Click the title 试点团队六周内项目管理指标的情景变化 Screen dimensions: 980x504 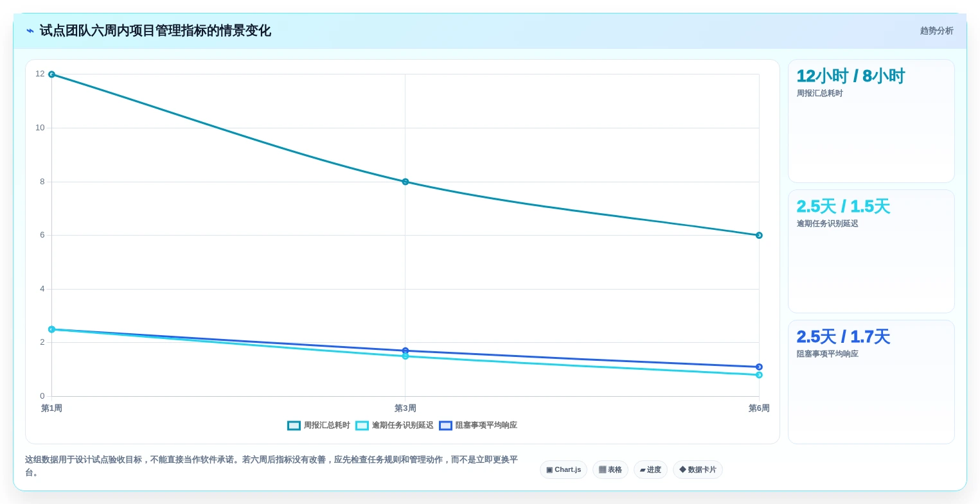click(x=156, y=31)
